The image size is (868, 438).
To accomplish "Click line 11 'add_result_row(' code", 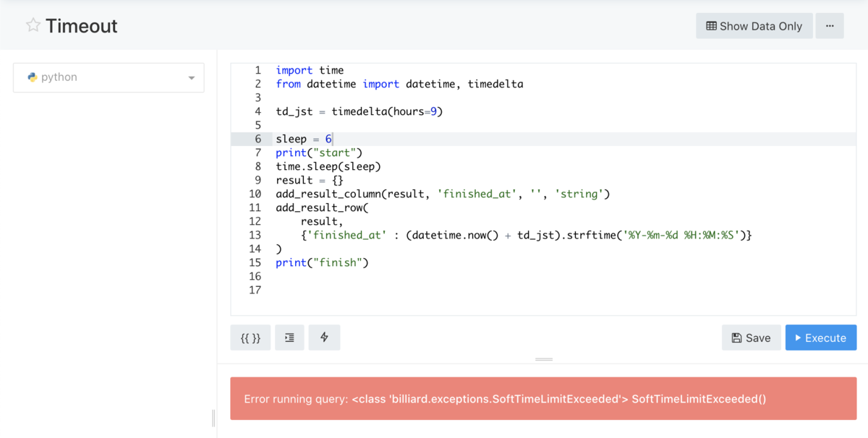I will coord(322,207).
